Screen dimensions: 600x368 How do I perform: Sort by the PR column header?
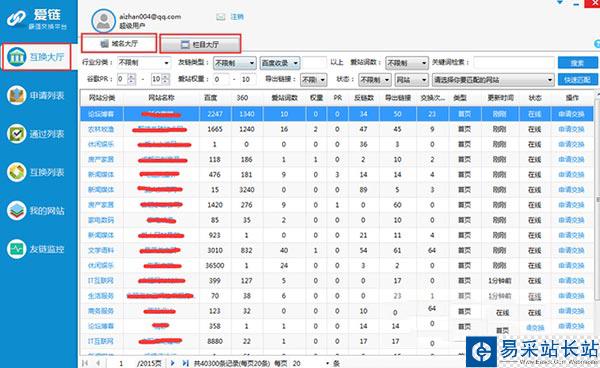point(338,98)
